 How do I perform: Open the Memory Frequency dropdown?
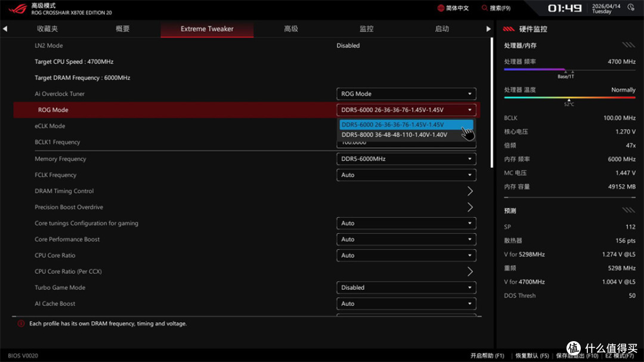click(x=406, y=159)
